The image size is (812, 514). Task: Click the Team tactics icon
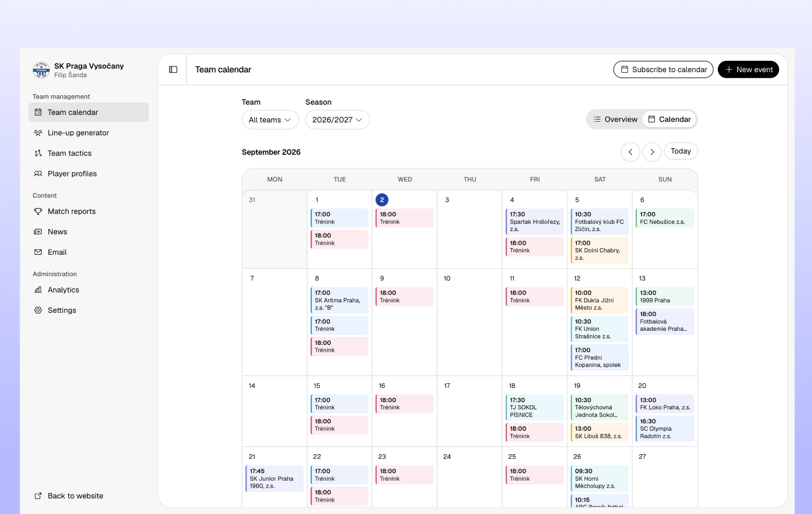38,153
